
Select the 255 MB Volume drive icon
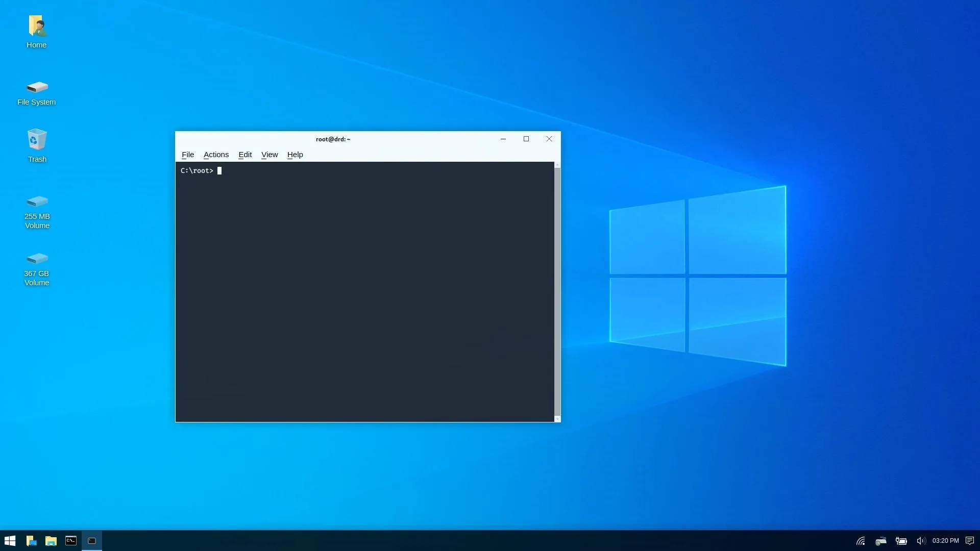point(37,202)
